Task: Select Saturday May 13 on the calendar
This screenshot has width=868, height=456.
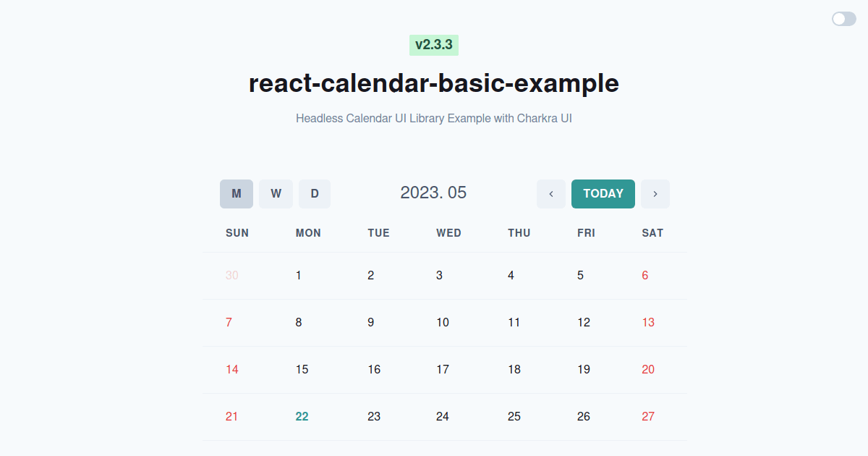Action: click(648, 322)
